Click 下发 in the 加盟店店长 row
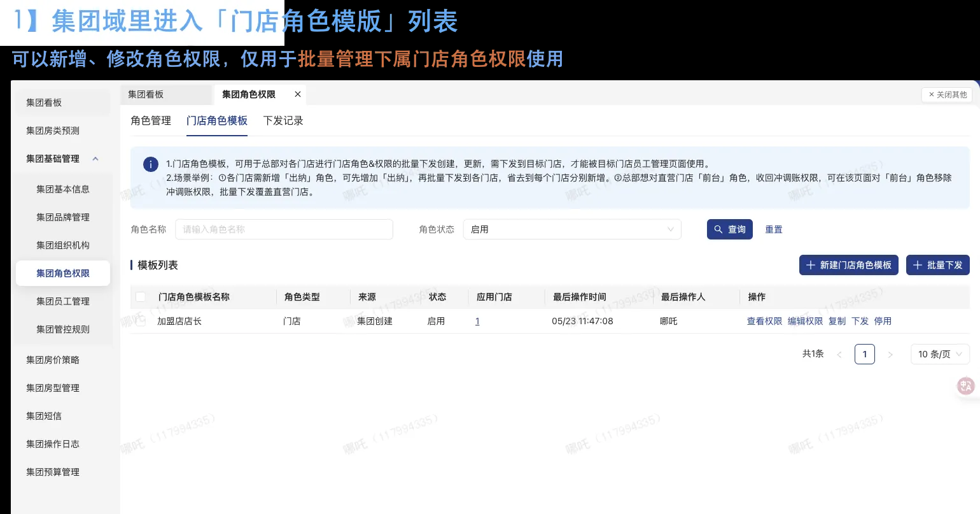Viewport: 980px width, 514px height. pyautogui.click(x=860, y=321)
